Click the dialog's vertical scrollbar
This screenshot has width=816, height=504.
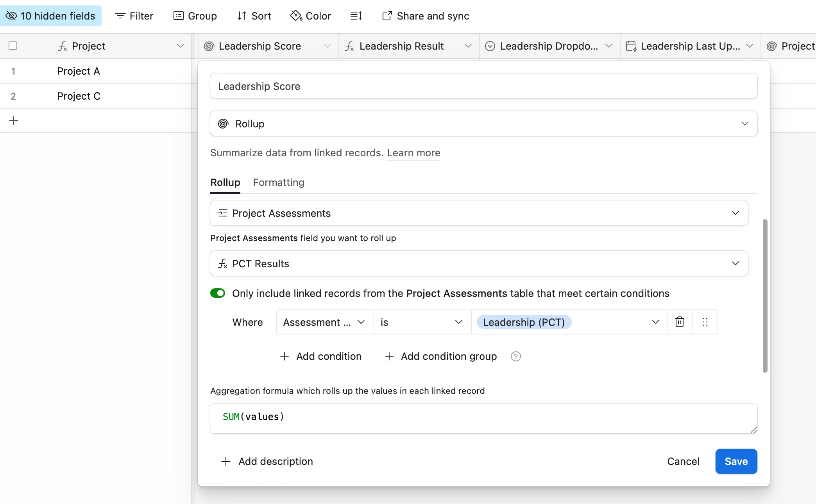(x=765, y=296)
